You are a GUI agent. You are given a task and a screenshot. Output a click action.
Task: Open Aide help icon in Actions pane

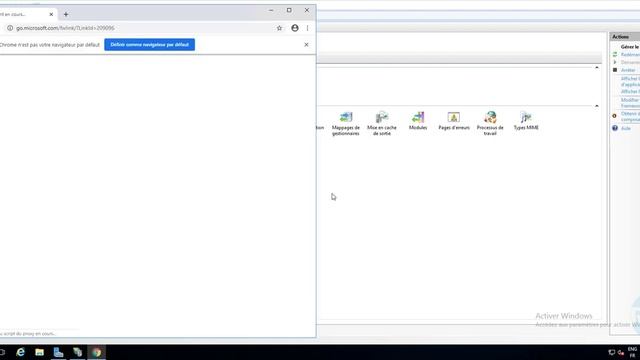615,128
